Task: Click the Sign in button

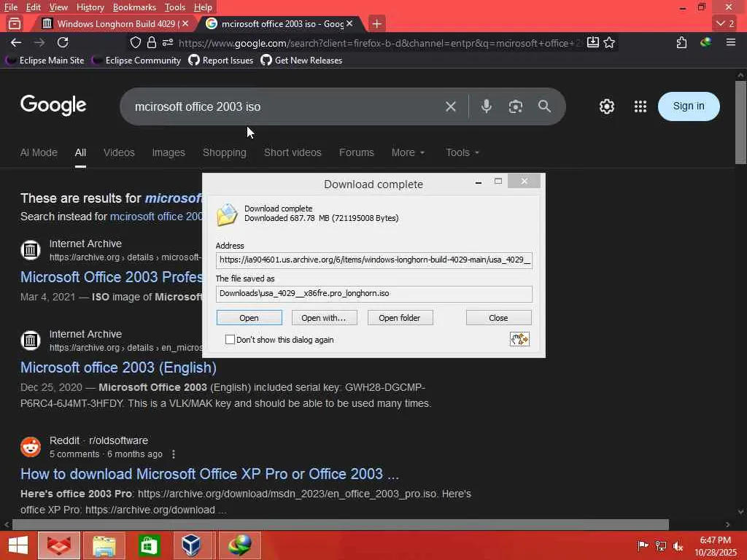Action: click(x=689, y=106)
